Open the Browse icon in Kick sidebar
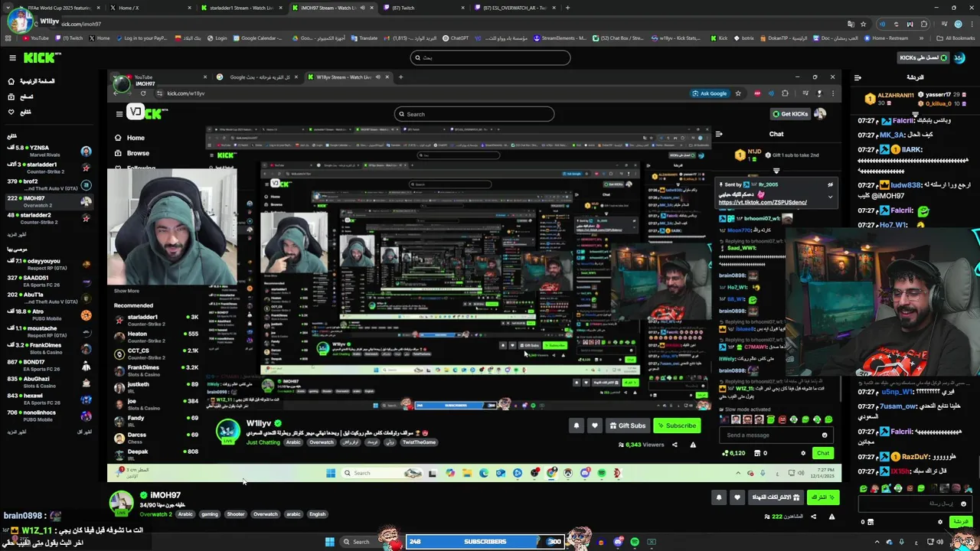 click(11, 96)
